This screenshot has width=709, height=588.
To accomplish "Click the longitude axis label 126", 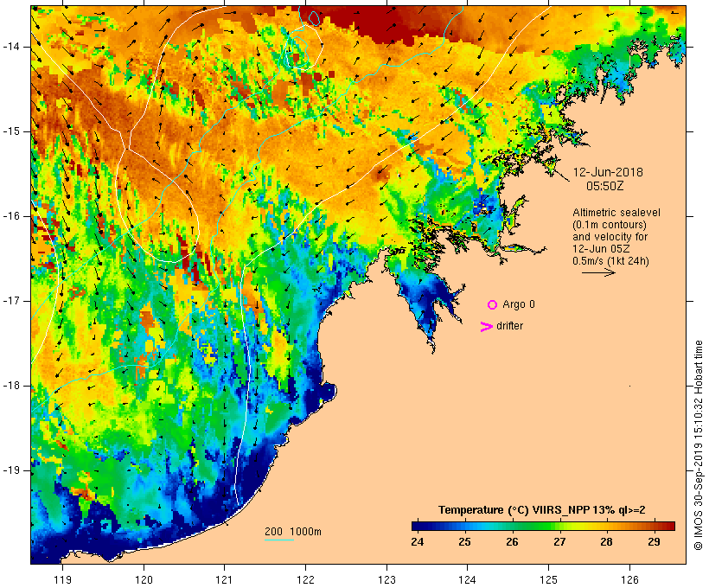I will coord(629,579).
